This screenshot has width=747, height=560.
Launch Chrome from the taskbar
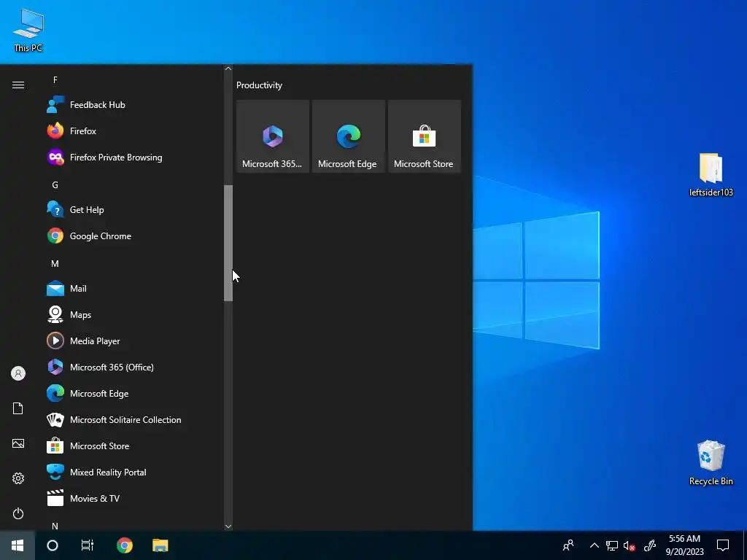[x=125, y=545]
